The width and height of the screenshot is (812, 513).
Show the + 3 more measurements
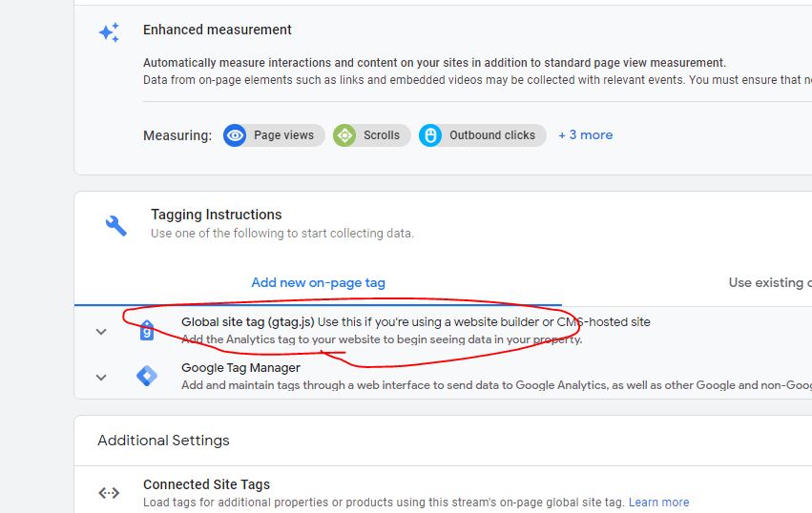point(586,135)
